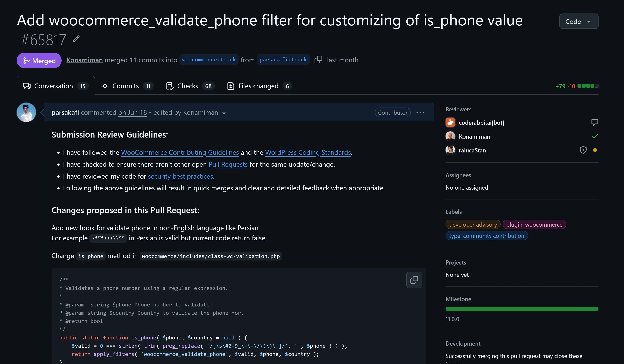The height and width of the screenshot is (364, 624).
Task: Click Konamiman approved checkmark icon
Action: tap(595, 136)
